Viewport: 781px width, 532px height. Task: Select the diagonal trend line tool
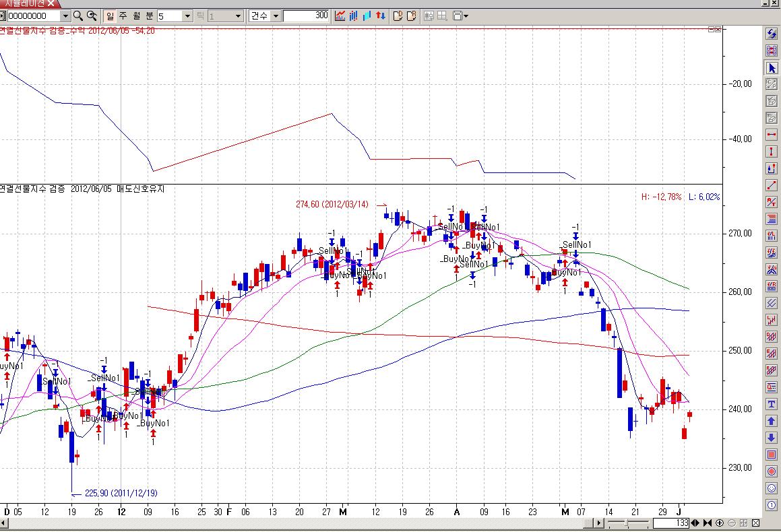772,185
